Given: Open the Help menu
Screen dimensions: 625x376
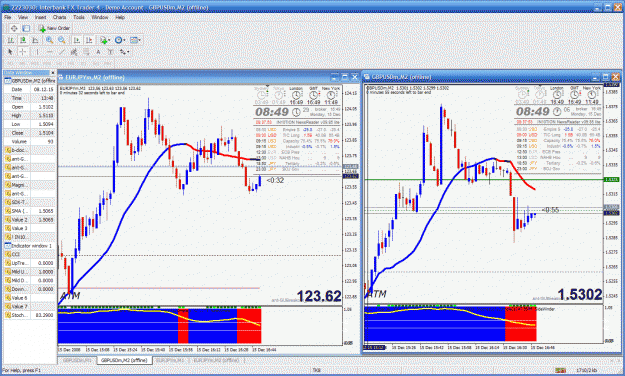Looking at the screenshot, I should [120, 17].
